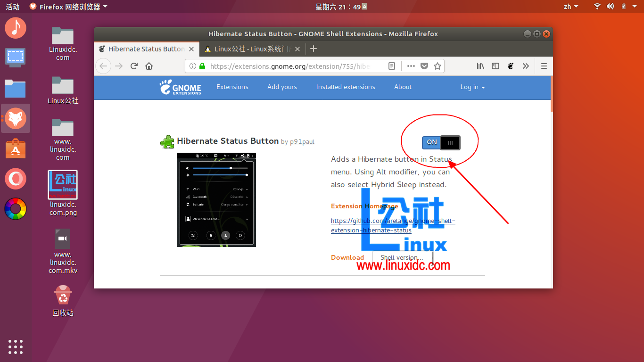Close the Linux公社 tab
The width and height of the screenshot is (644, 362).
click(298, 49)
